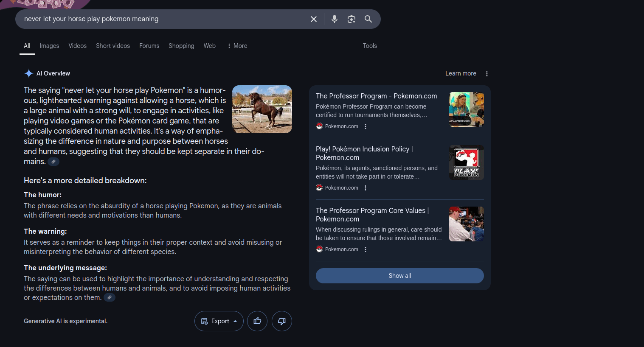The image size is (644, 347).
Task: Switch to the Images tab
Action: tap(49, 46)
